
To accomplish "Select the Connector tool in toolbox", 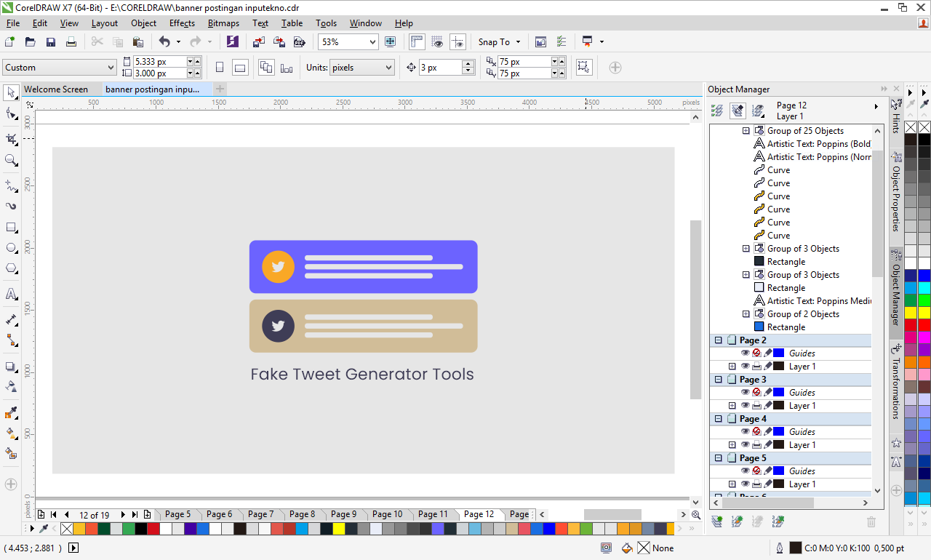I will tap(11, 340).
